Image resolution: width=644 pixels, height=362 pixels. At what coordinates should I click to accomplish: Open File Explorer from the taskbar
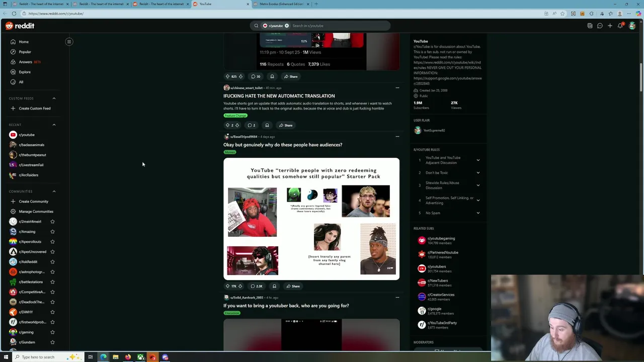pos(116,357)
